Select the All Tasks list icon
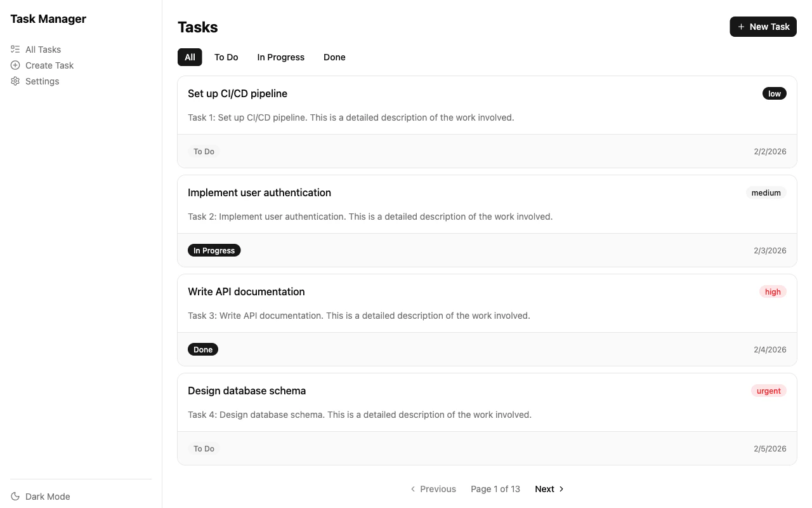This screenshot has width=812, height=508. (x=15, y=50)
